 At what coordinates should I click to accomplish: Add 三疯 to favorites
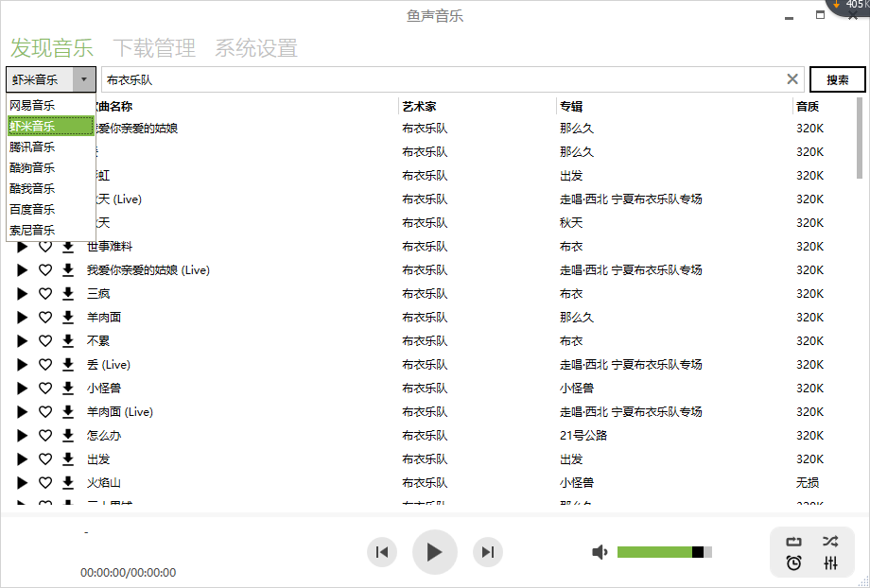point(45,294)
